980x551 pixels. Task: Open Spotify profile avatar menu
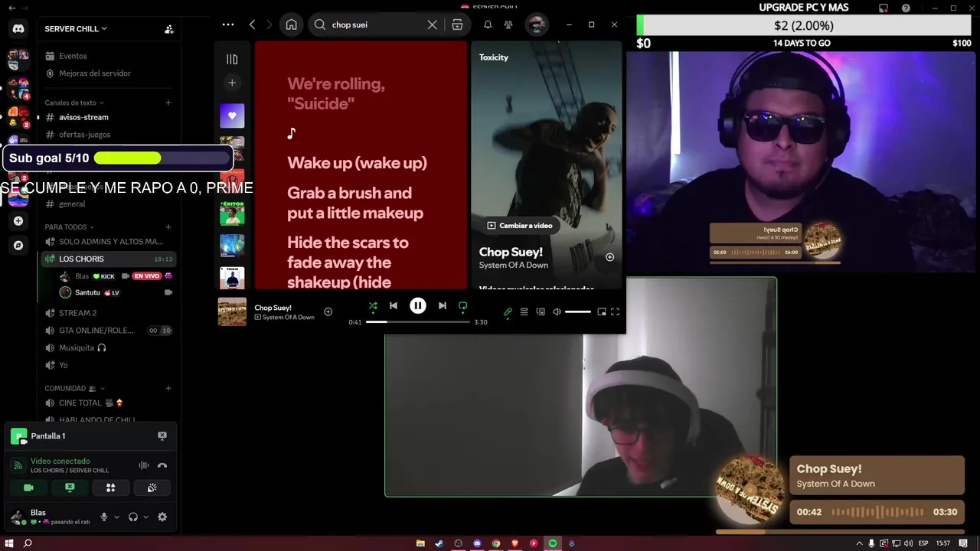pyautogui.click(x=537, y=24)
